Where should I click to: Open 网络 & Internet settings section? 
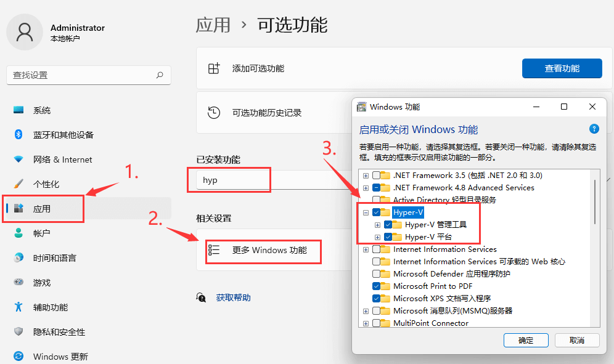click(62, 160)
